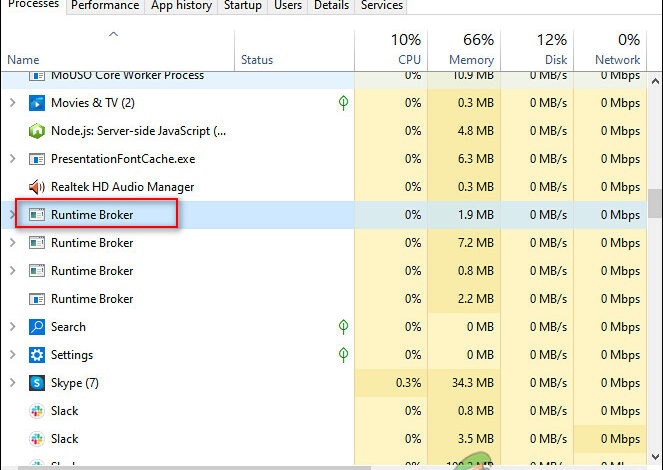Click the highlighted Runtime Broker icon
This screenshot has height=470, width=663.
(37, 215)
